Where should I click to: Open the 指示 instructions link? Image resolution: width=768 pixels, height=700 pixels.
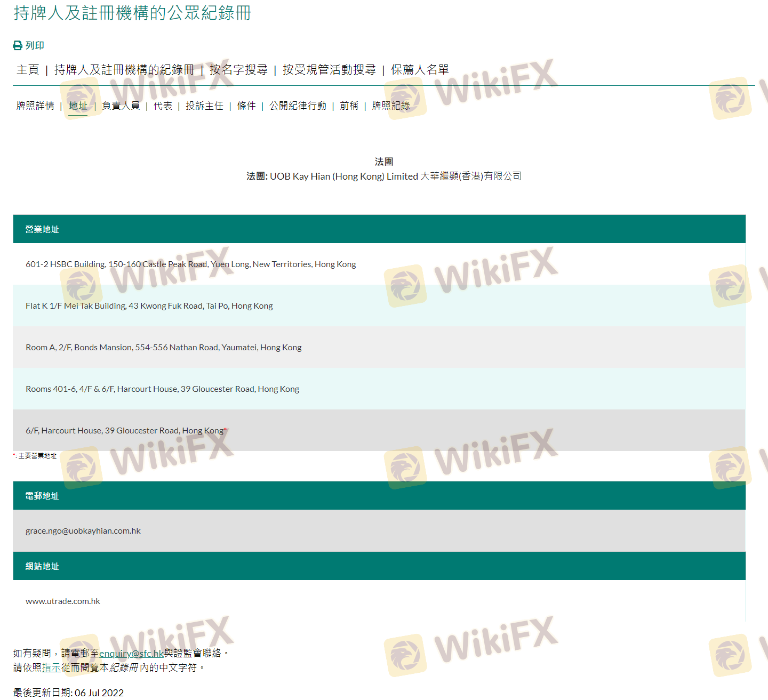point(51,667)
